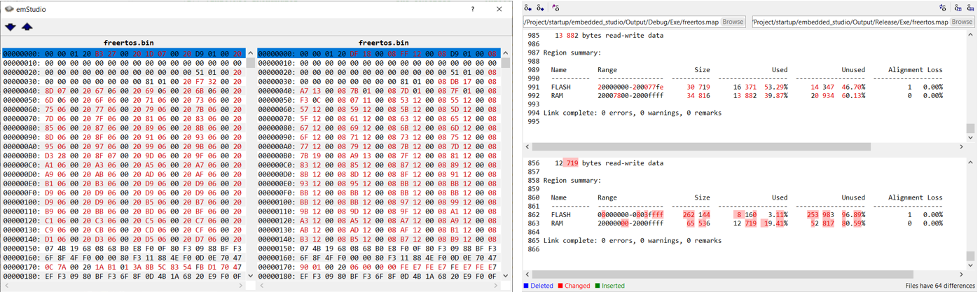Click the up arrow of the upper map pane scrollbar
This screenshot has width=980, height=292.
[970, 35]
